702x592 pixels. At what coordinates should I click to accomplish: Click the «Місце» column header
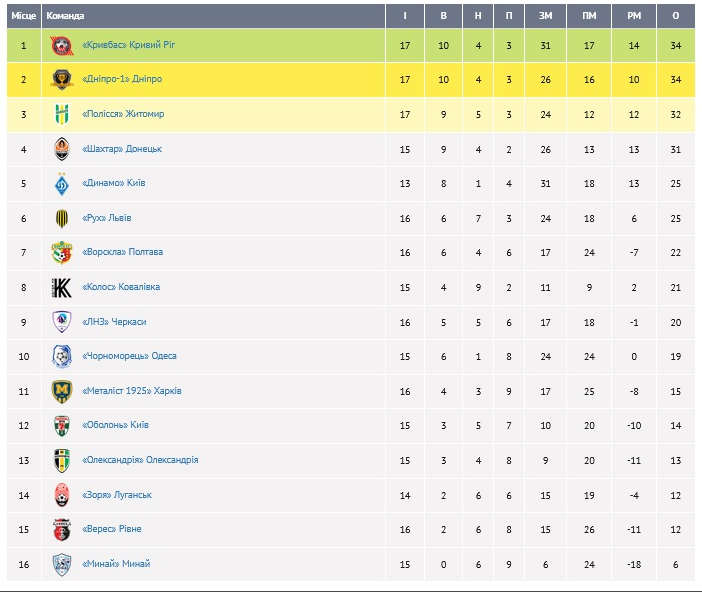click(x=23, y=16)
